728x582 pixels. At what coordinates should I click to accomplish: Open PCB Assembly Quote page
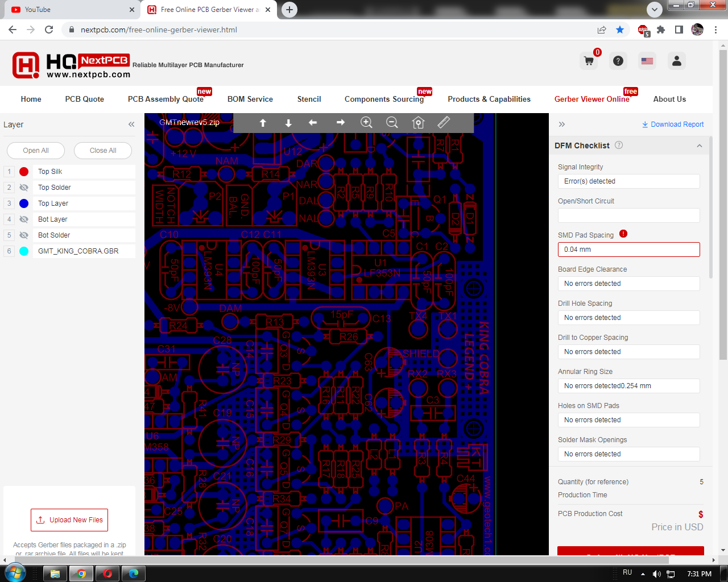click(x=166, y=99)
